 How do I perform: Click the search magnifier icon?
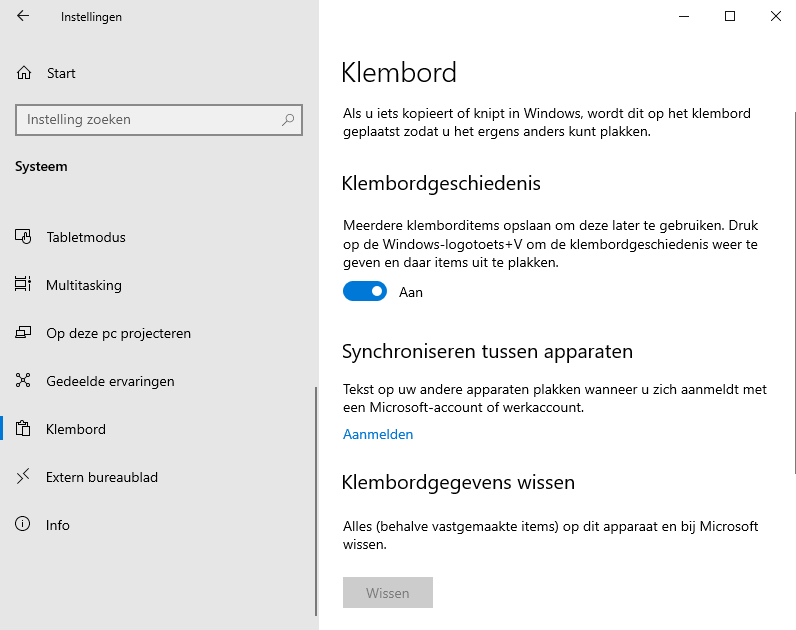pos(288,120)
